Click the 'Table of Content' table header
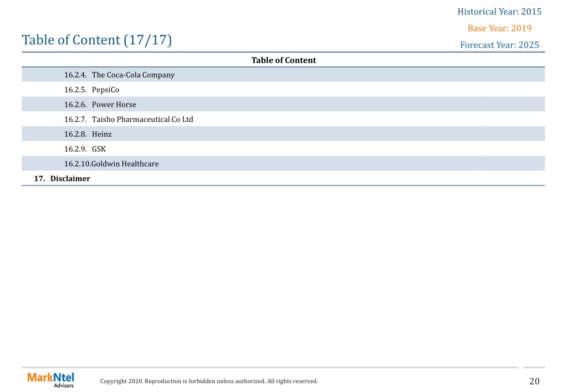Viewport: 567px width, 392px height. coord(284,60)
